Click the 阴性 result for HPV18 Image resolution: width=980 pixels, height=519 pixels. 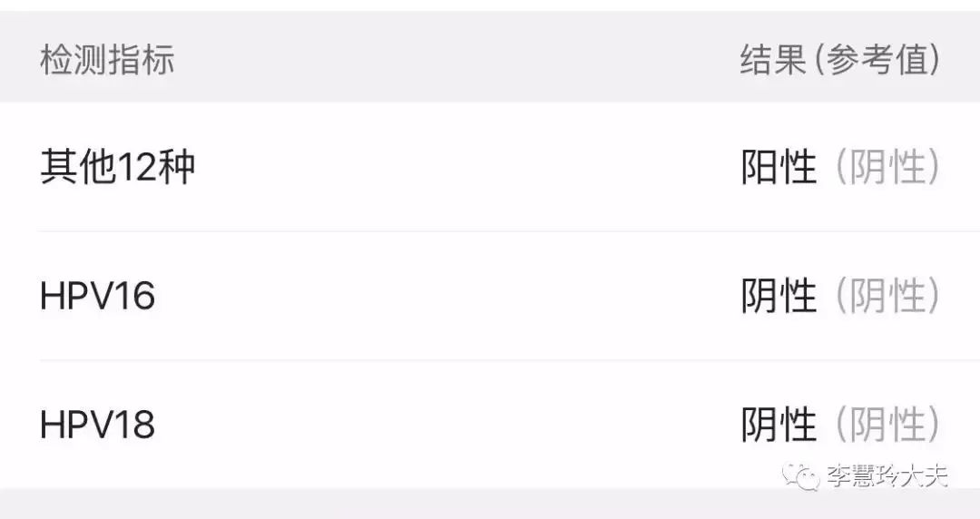click(779, 425)
